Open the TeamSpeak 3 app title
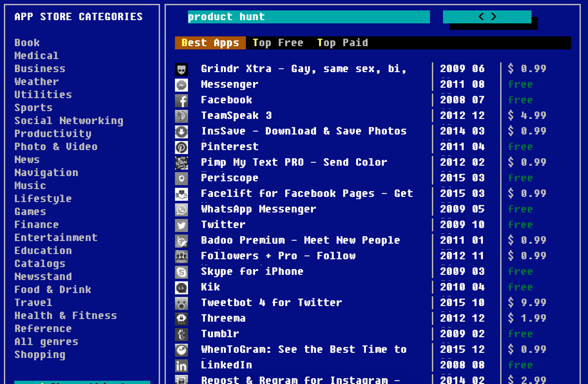Screen dimensions: 588x384 coord(236,116)
